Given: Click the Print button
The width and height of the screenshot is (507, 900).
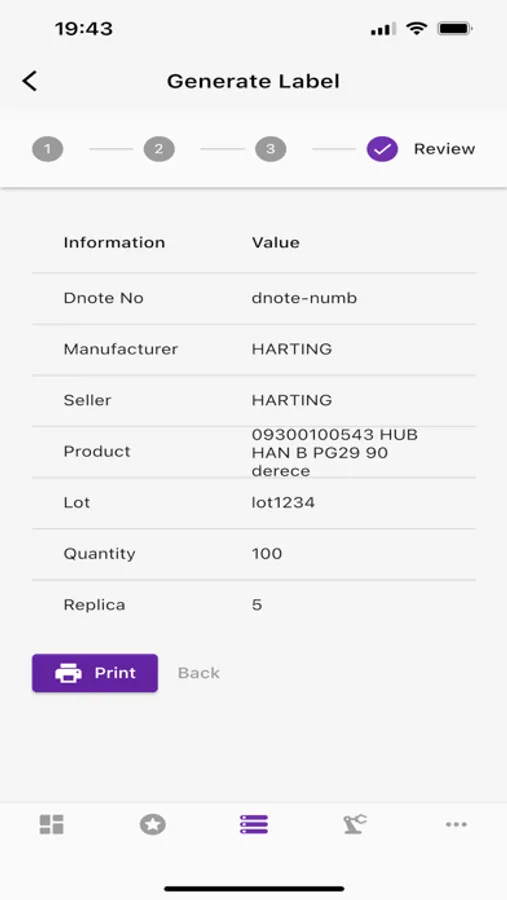Looking at the screenshot, I should pyautogui.click(x=95, y=673).
